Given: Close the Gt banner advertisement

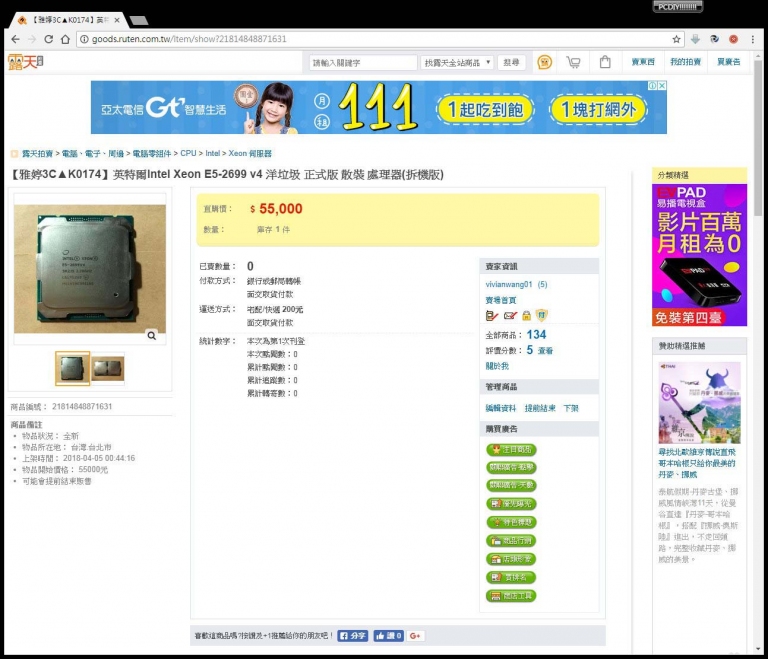Looking at the screenshot, I should pyautogui.click(x=662, y=85).
